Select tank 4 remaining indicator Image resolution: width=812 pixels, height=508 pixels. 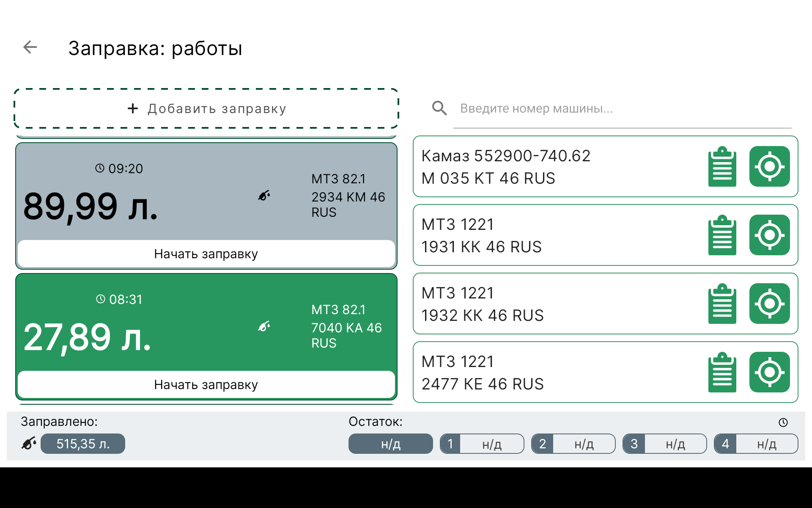(756, 444)
